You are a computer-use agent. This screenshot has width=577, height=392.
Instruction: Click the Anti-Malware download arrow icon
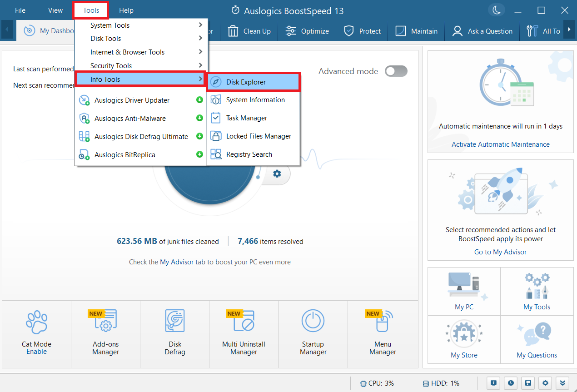click(x=199, y=118)
